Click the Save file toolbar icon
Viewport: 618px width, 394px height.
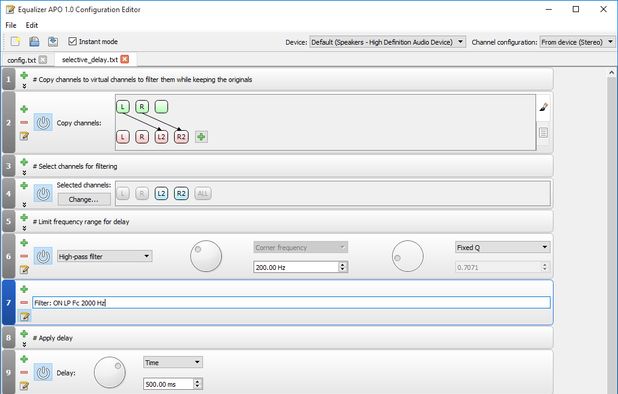click(x=34, y=41)
